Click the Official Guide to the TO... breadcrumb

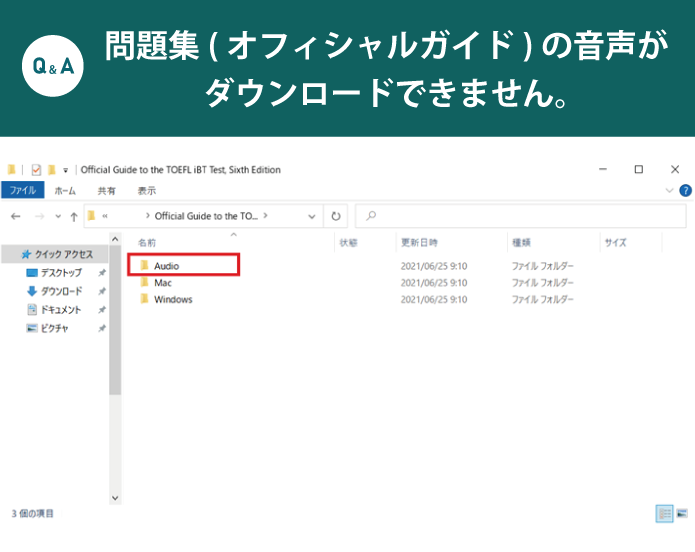206,216
